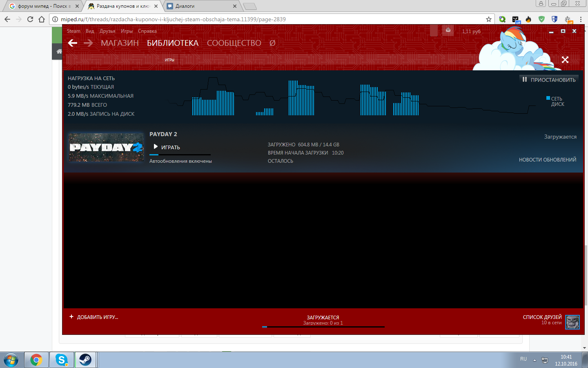Switch to the БИБЛИОТЕКА section
588x368 pixels.
tap(173, 43)
